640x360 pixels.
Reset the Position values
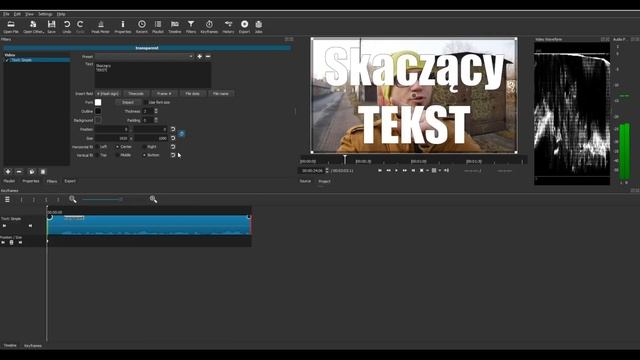(x=173, y=129)
